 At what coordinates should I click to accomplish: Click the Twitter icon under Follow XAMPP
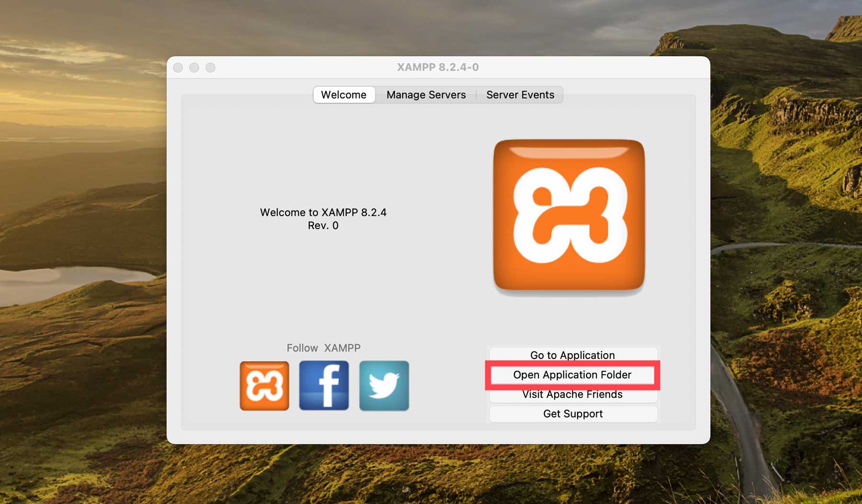click(x=383, y=386)
